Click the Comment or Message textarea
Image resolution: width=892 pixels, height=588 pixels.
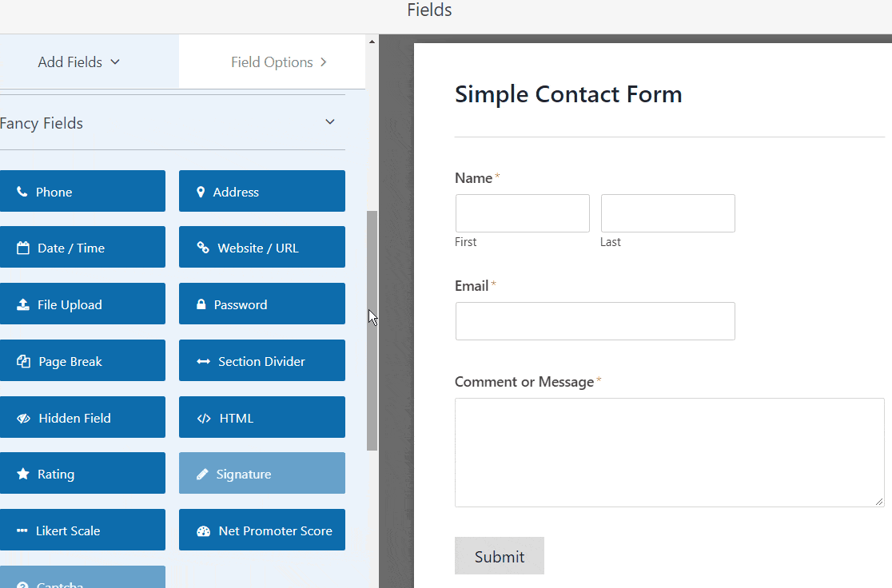click(x=669, y=452)
